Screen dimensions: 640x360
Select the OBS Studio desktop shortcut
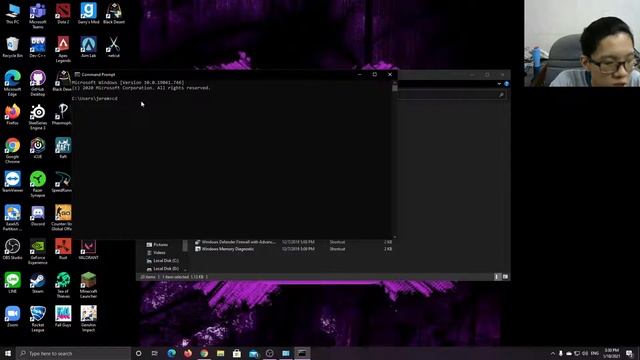click(12, 249)
